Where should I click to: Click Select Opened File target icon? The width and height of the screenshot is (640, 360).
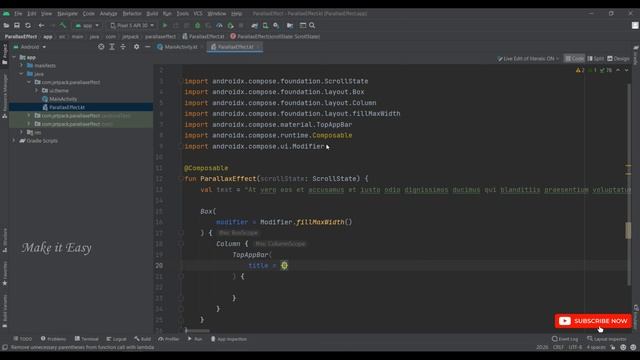[x=101, y=47]
